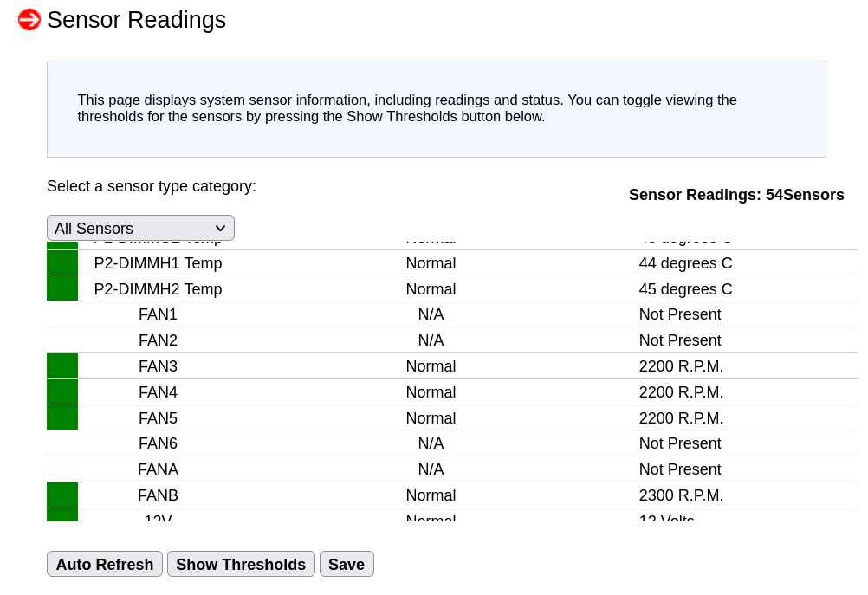Select the P2-DIMMH2 Temp sensor name

pos(158,289)
